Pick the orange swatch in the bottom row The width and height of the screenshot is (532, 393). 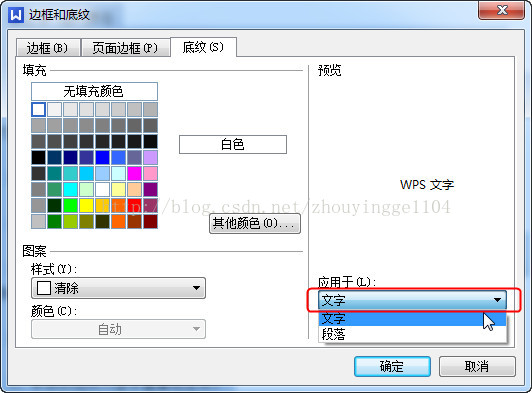tap(118, 221)
